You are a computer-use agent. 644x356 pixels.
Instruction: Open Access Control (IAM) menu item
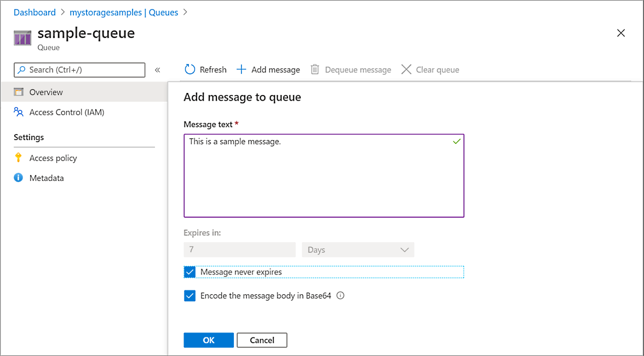tap(84, 112)
